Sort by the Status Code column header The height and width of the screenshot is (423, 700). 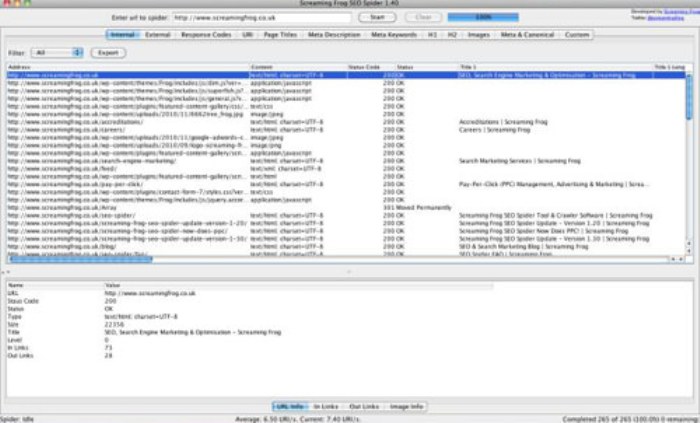[x=371, y=67]
